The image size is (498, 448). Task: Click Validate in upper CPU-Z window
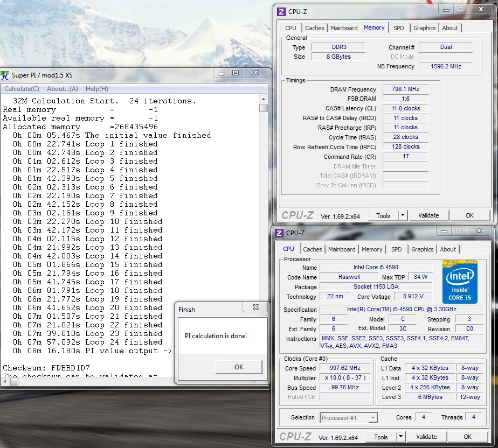pyautogui.click(x=428, y=215)
